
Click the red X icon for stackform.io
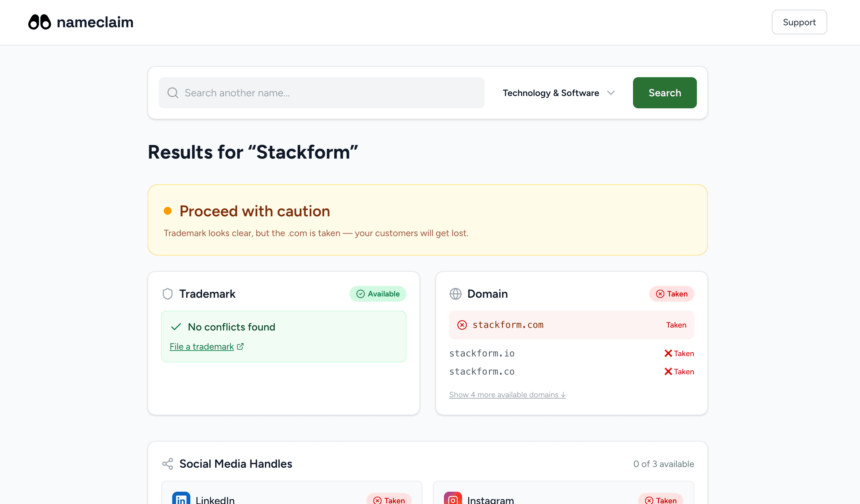668,353
